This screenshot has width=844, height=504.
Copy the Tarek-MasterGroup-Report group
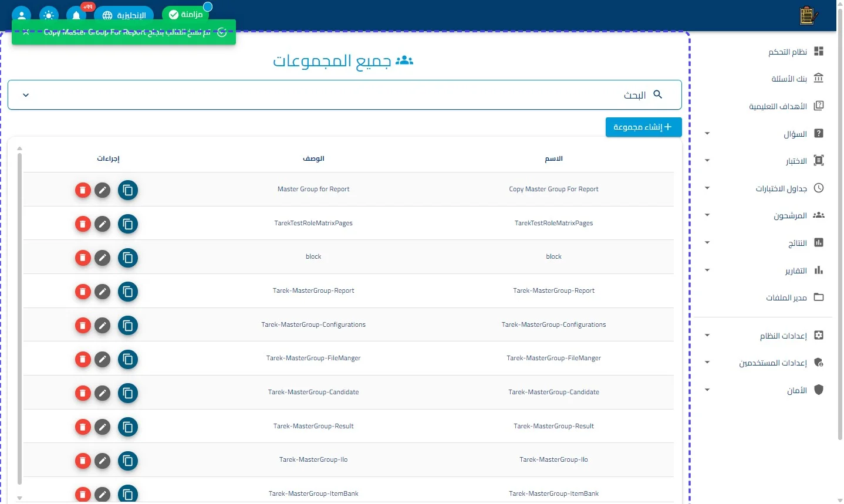coord(128,292)
